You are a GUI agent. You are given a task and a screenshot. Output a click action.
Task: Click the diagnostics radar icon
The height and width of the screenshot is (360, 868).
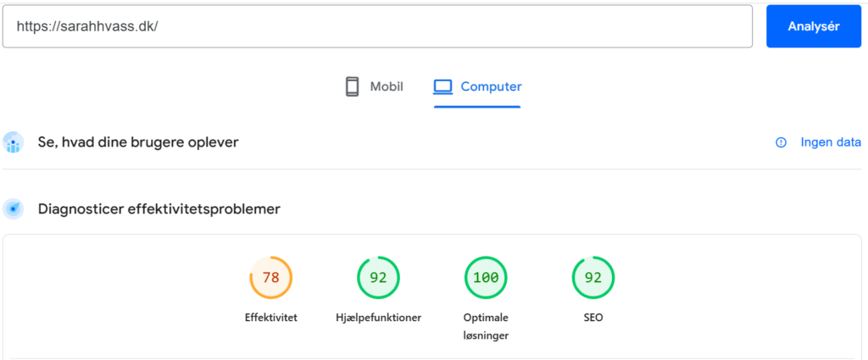click(13, 208)
